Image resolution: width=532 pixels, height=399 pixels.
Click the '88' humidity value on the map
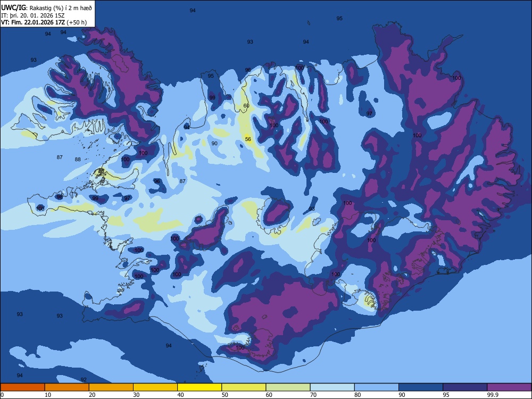pos(78,159)
